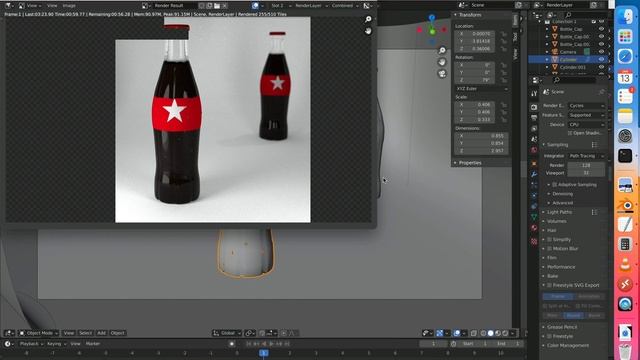This screenshot has width=640, height=360.
Task: Open the Select menu in 3D viewport
Action: pyautogui.click(x=85, y=333)
